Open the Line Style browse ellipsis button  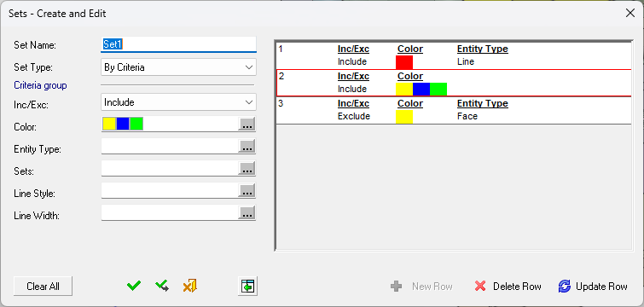click(x=247, y=190)
